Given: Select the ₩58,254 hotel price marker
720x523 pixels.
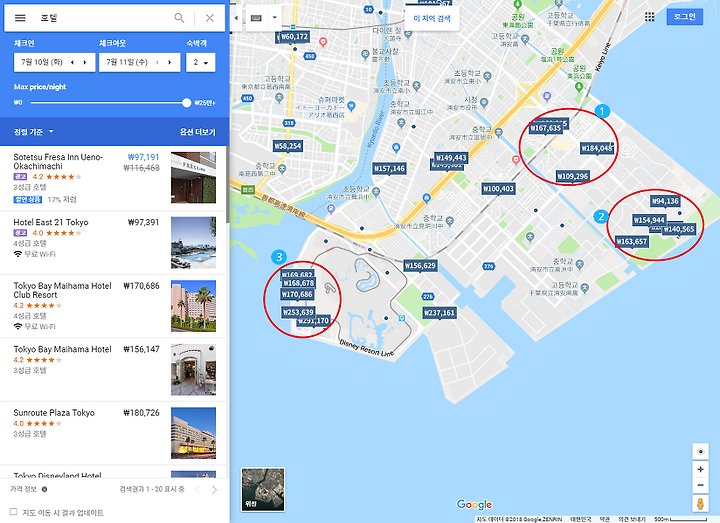Looking at the screenshot, I should click(x=288, y=146).
